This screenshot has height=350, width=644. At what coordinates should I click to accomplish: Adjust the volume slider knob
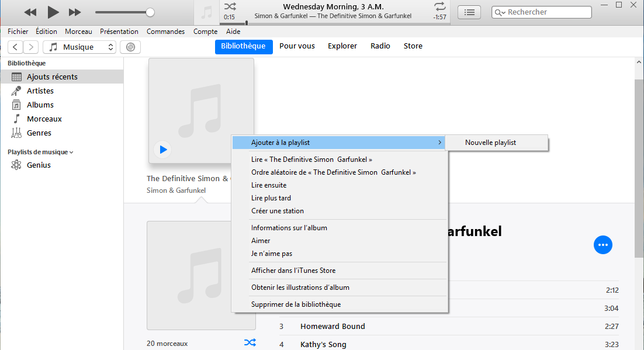(x=150, y=12)
